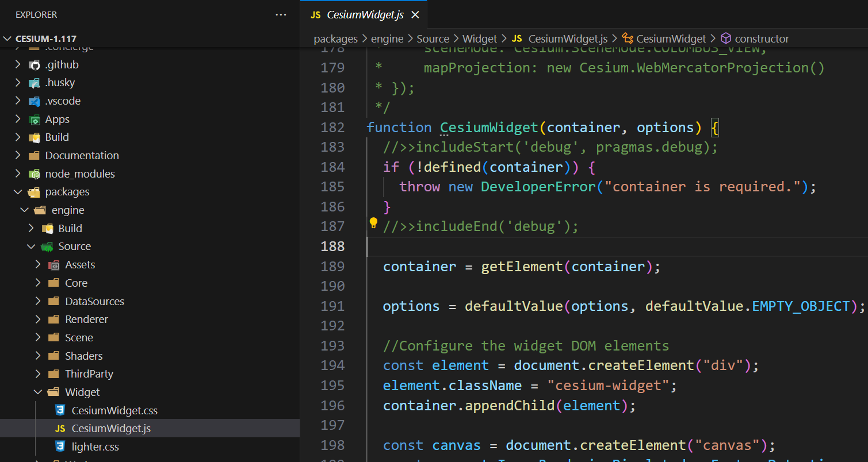The image size is (868, 462).
Task: Click the "canvas" string on line 198
Action: point(727,445)
